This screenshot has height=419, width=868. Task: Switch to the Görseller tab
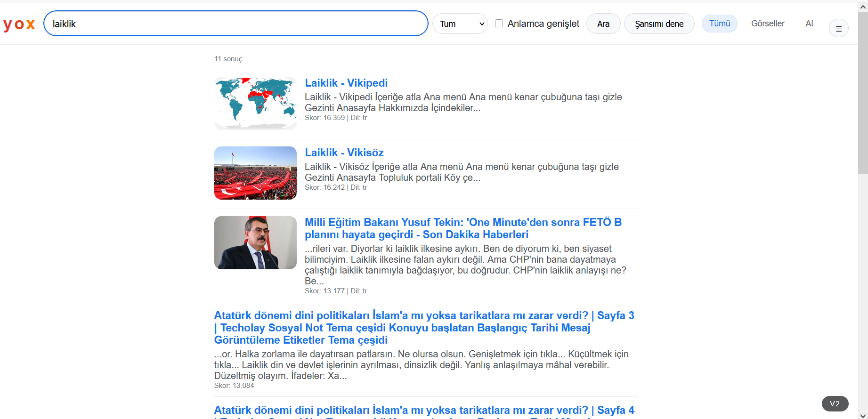768,24
